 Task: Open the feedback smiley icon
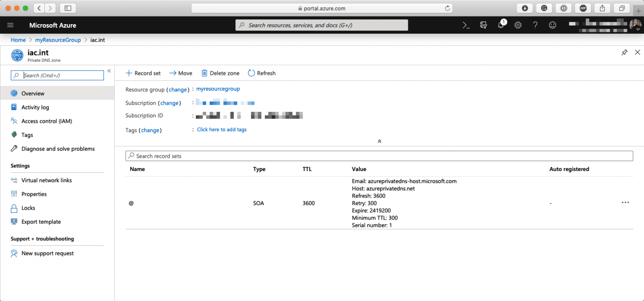552,25
